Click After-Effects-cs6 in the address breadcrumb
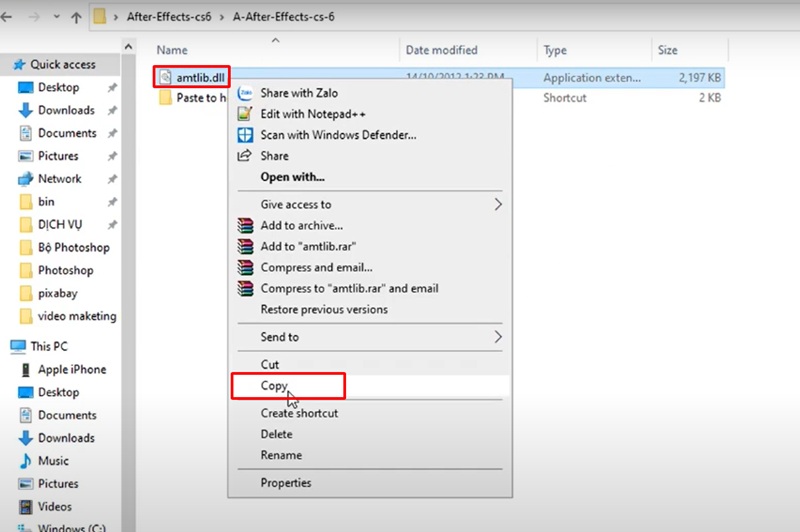800x532 pixels. (x=168, y=18)
